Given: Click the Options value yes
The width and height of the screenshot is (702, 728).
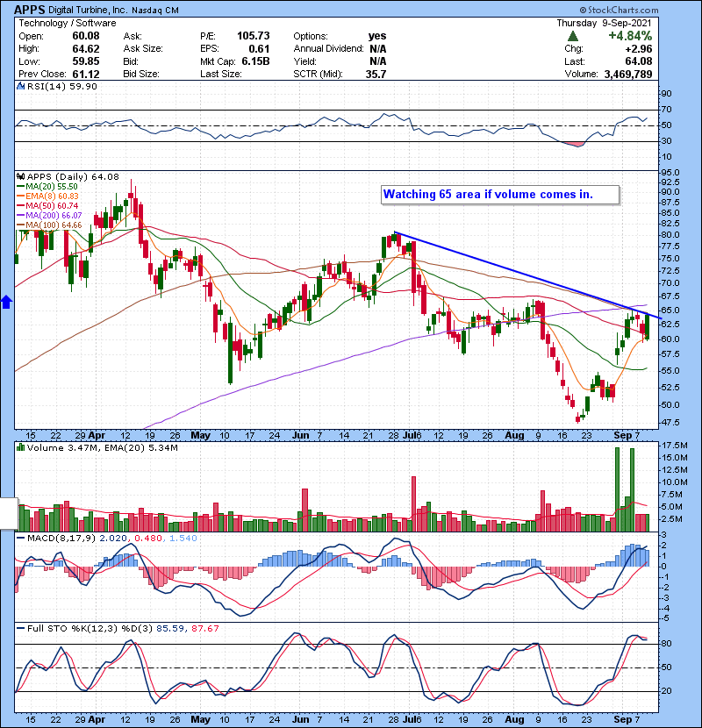Looking at the screenshot, I should coord(376,36).
